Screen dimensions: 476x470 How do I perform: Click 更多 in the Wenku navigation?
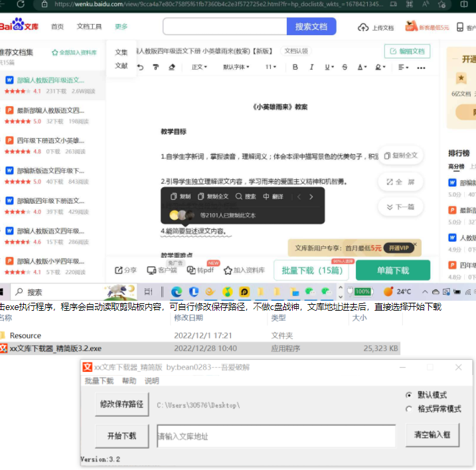[x=121, y=27]
